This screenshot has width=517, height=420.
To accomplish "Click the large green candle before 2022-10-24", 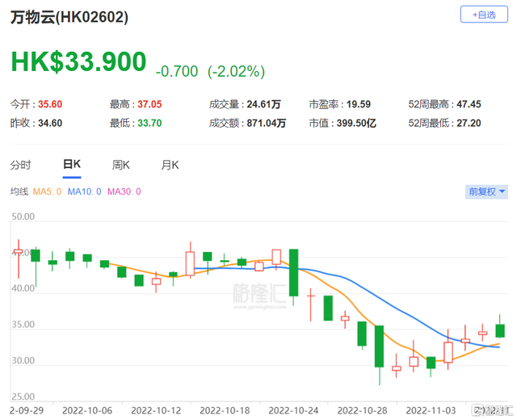I will (x=293, y=273).
